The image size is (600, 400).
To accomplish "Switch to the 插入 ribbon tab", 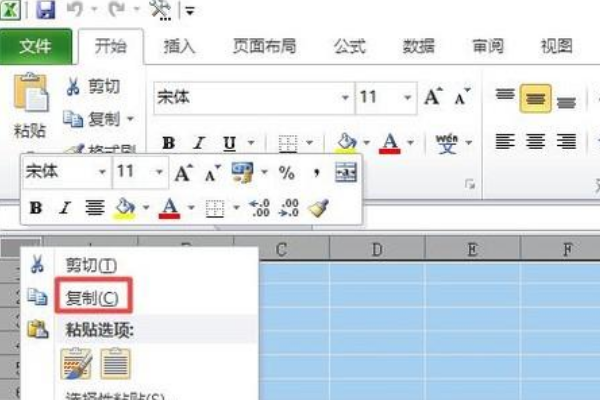I will [179, 46].
